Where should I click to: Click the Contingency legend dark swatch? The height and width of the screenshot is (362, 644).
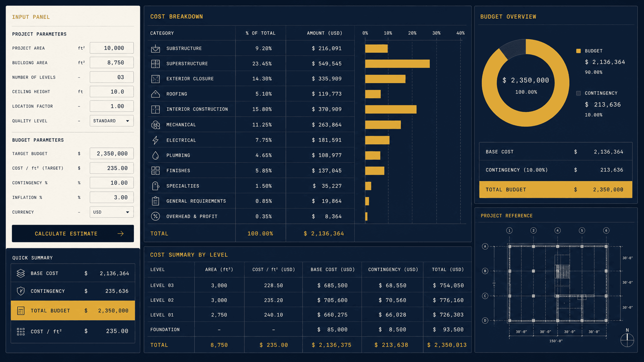tap(578, 93)
